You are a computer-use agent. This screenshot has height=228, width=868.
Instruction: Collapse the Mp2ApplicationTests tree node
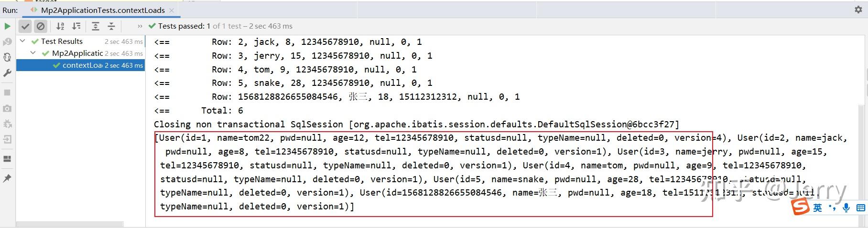[x=33, y=53]
